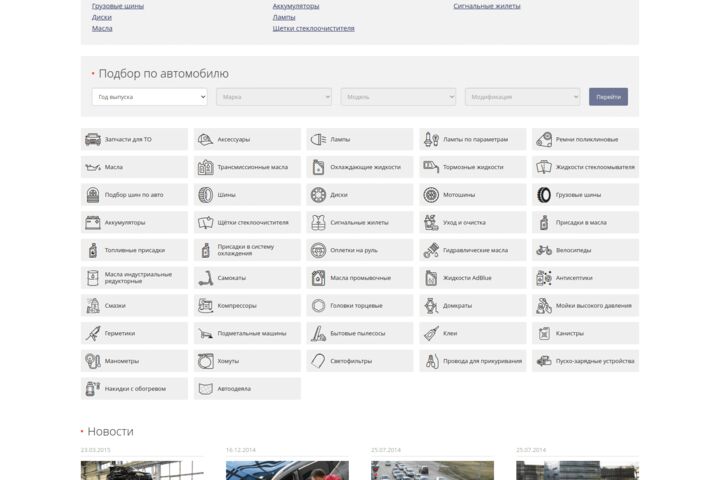Open the Велосипеды bicycle icon
The width and height of the screenshot is (720, 480).
544,250
